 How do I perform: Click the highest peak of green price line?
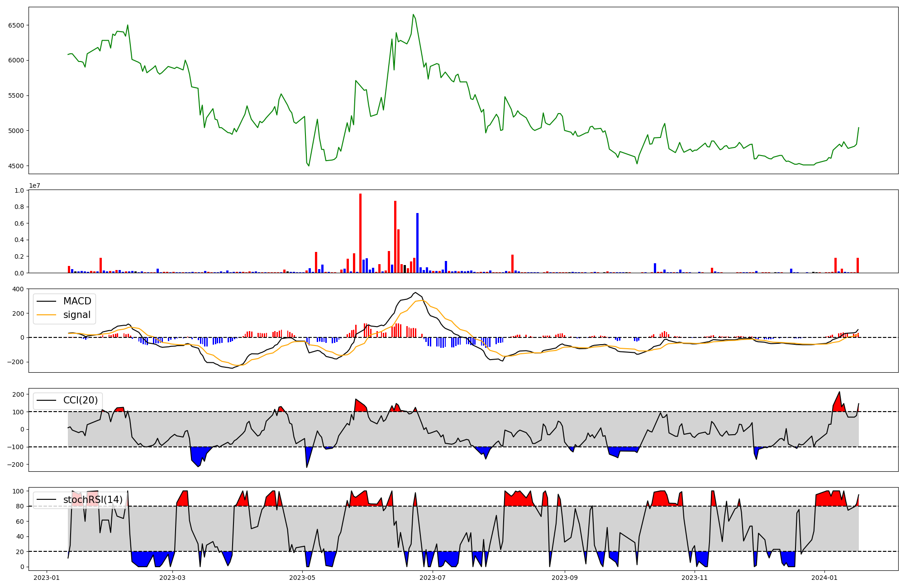point(413,14)
